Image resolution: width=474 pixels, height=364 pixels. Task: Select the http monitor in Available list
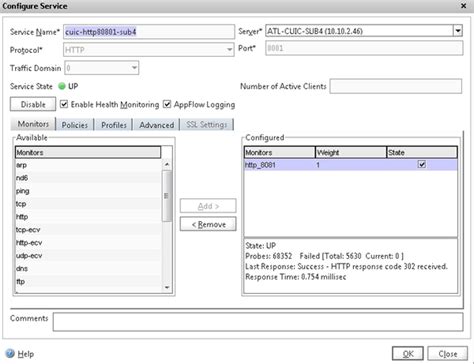(x=88, y=217)
